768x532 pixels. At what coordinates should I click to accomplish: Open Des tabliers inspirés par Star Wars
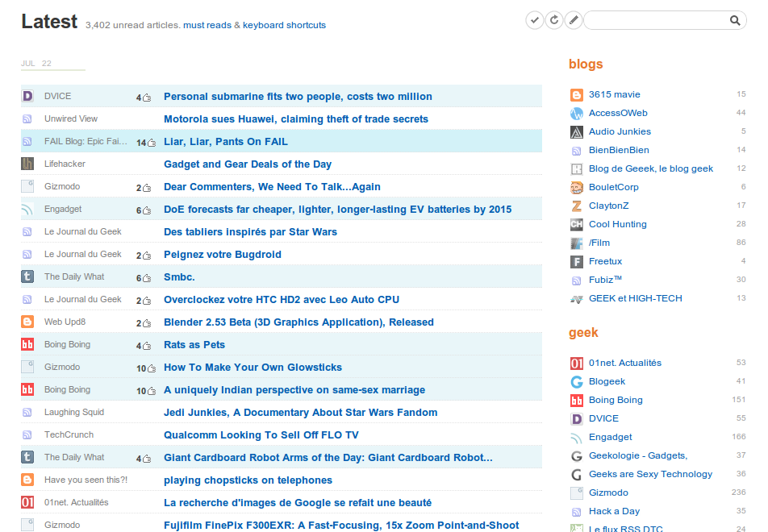250,231
